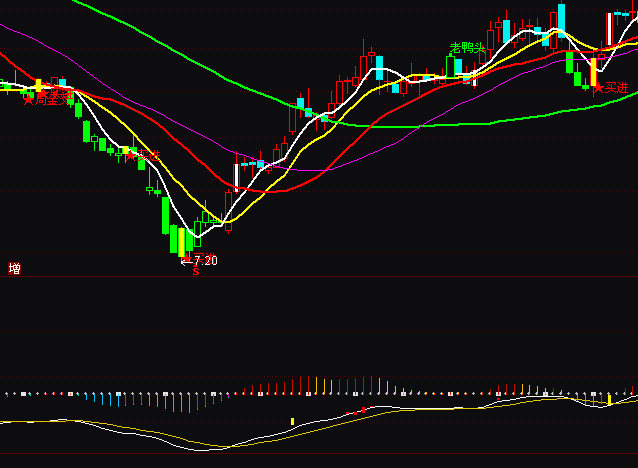Click the red star 买进 marker in the downtrend
The width and height of the screenshot is (638, 468).
coord(129,155)
